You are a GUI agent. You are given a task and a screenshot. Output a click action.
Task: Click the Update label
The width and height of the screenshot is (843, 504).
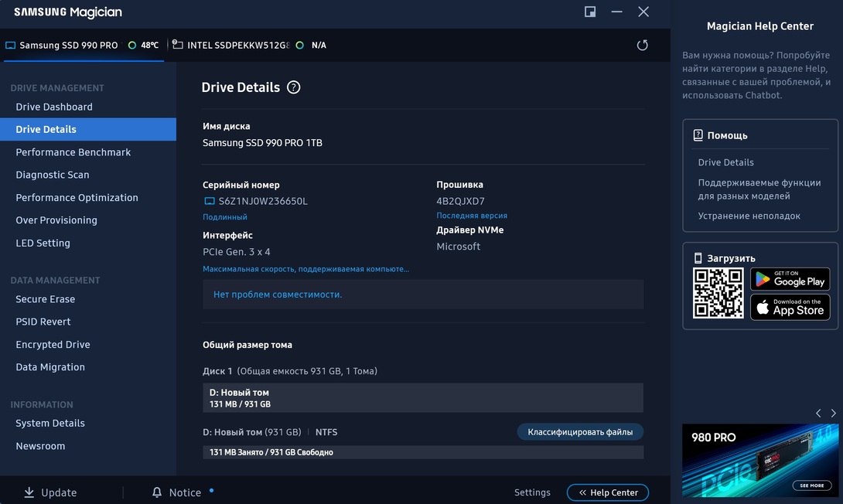pos(59,492)
